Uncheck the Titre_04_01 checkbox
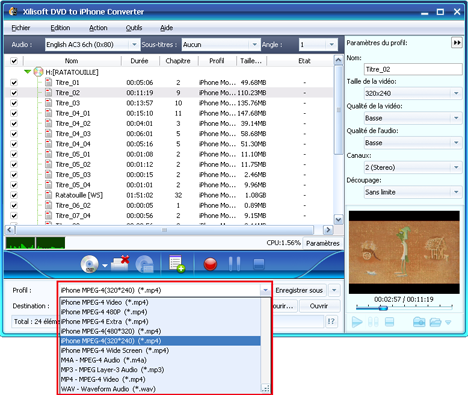 click(14, 113)
